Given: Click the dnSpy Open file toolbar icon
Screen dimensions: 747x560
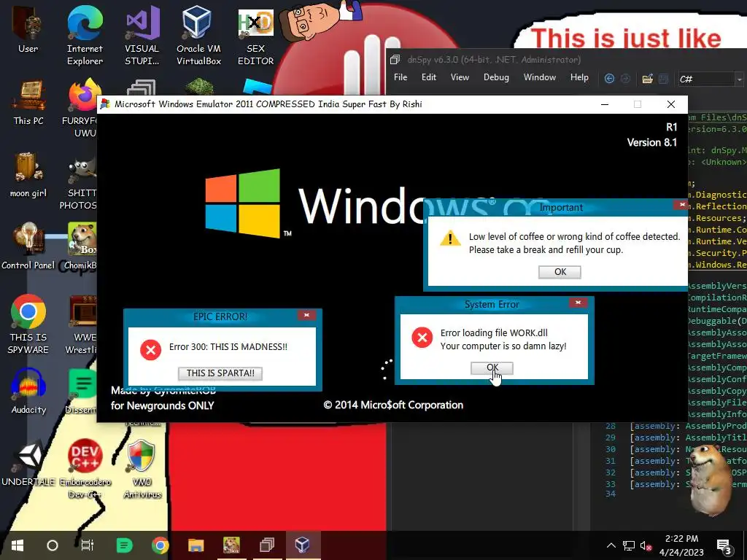Looking at the screenshot, I should coord(648,79).
